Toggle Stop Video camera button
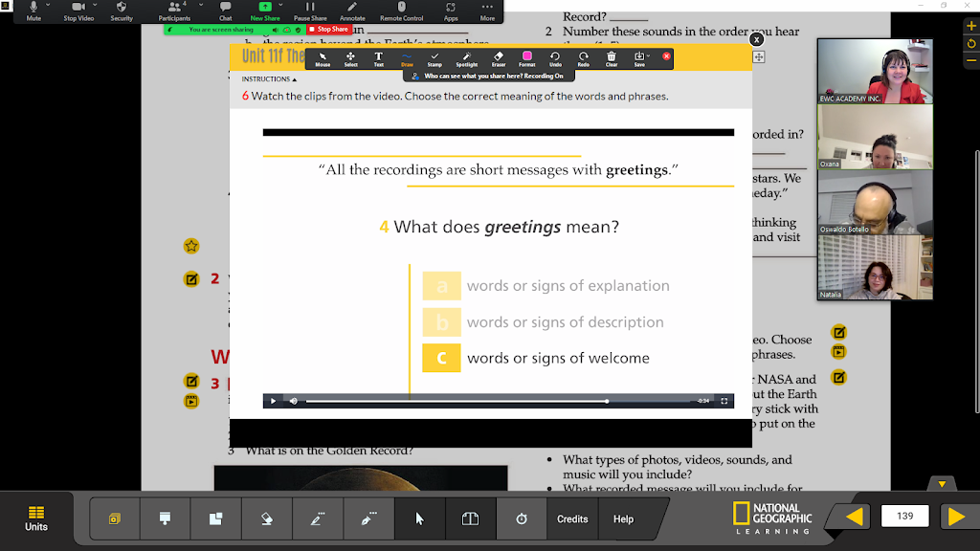The image size is (980, 551). (78, 11)
